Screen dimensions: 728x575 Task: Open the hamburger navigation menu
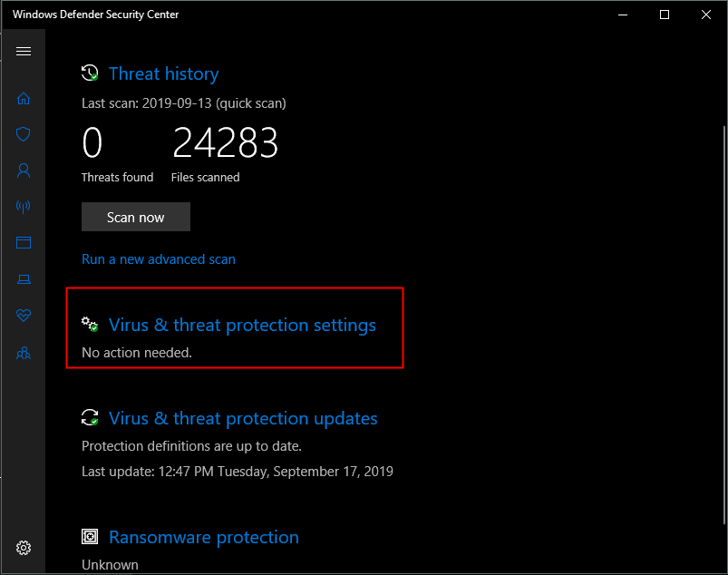coord(24,51)
